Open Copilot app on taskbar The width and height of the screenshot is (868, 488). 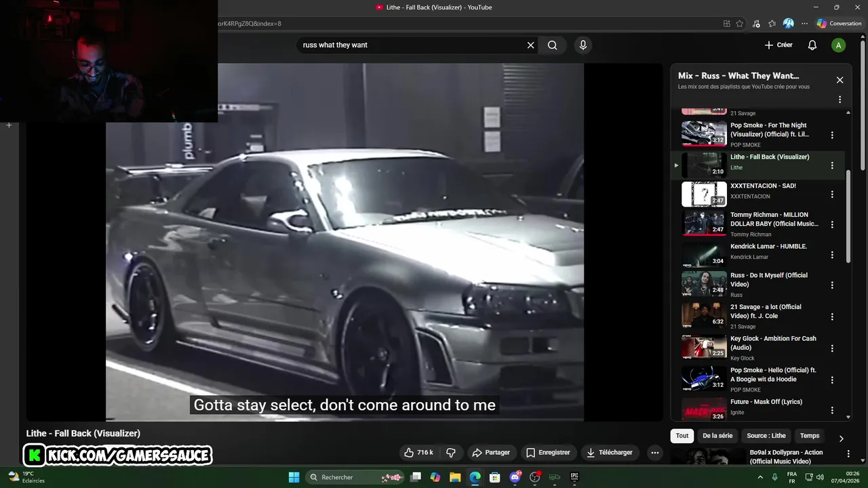[x=435, y=477]
